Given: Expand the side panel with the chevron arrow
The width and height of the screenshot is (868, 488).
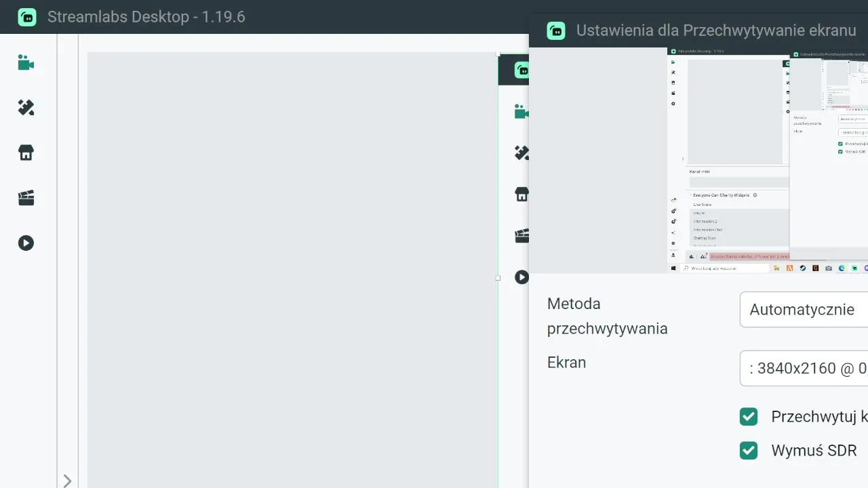Looking at the screenshot, I should [x=67, y=481].
